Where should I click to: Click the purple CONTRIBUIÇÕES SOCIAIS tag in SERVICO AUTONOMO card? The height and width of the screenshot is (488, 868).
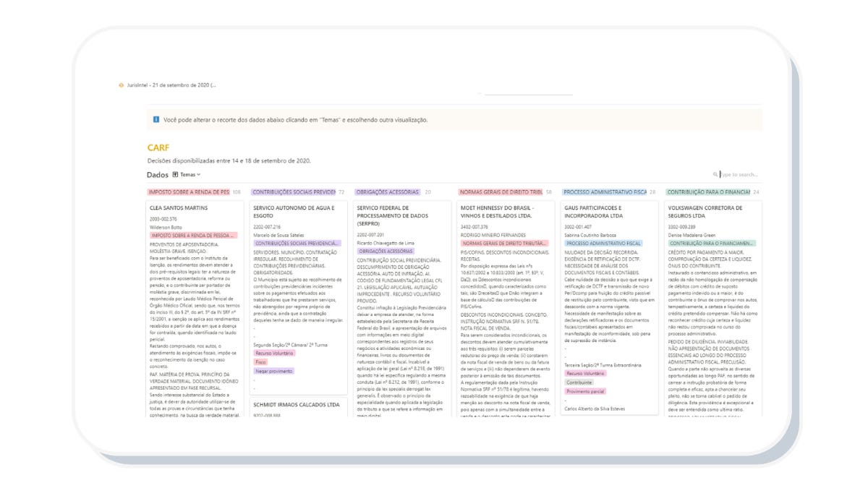pos(297,244)
